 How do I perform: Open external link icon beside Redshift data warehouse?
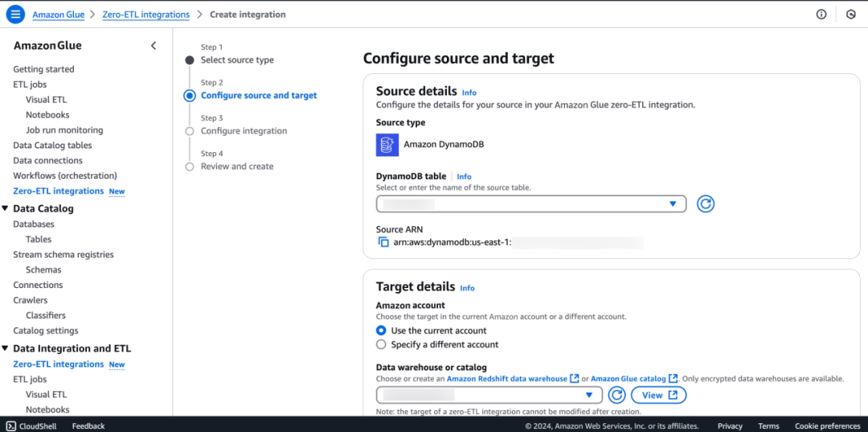(x=575, y=378)
